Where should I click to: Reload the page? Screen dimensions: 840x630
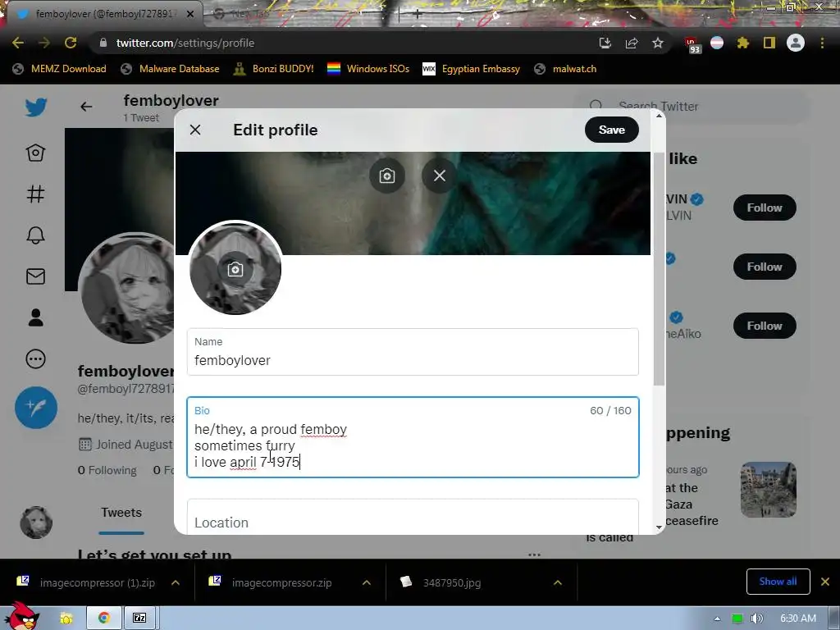(71, 43)
